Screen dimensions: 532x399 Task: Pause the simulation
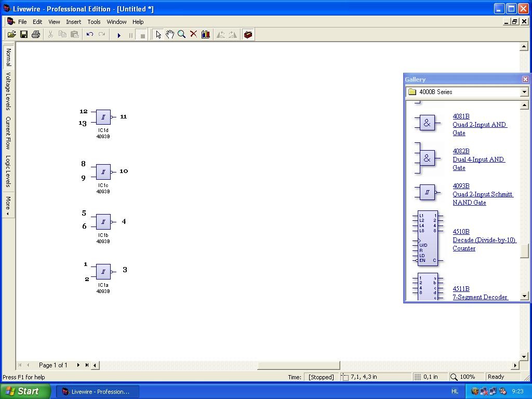point(130,35)
